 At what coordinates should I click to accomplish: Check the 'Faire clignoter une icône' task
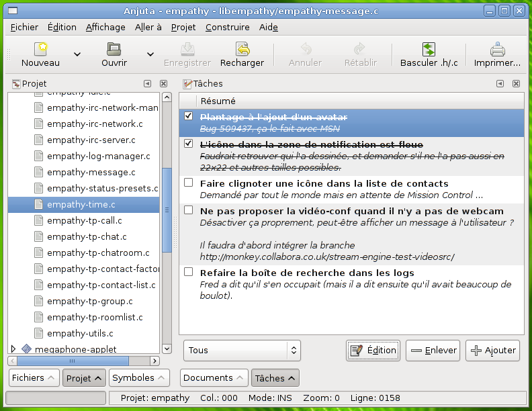189,183
